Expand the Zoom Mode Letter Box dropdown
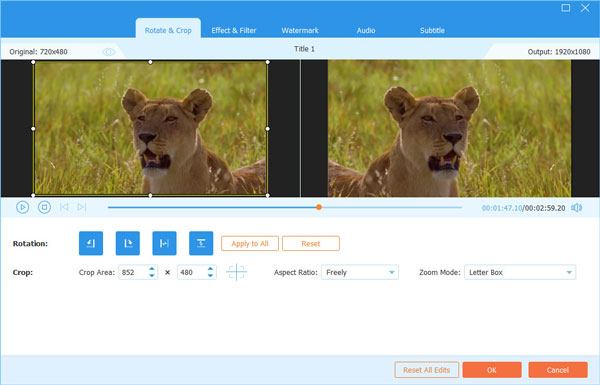 pyautogui.click(x=520, y=272)
